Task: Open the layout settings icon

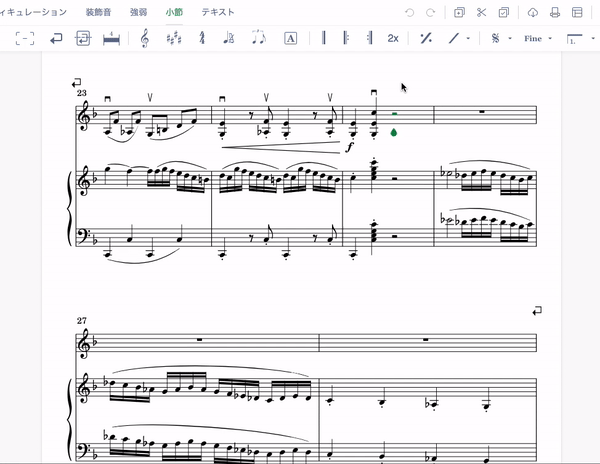Action: coord(577,13)
